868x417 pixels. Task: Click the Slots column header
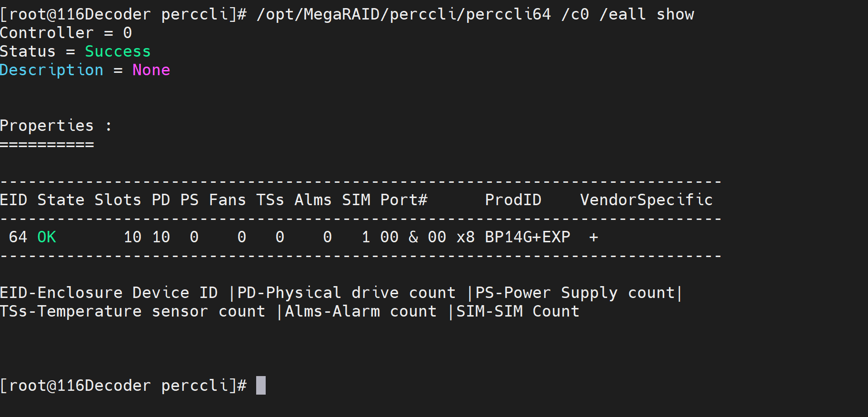118,200
